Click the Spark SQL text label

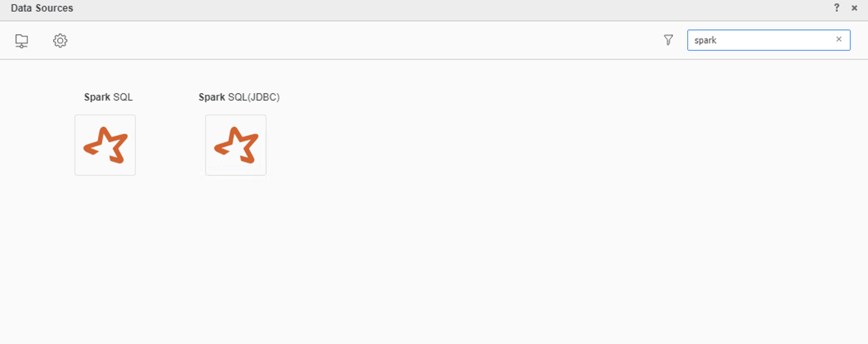pos(108,97)
